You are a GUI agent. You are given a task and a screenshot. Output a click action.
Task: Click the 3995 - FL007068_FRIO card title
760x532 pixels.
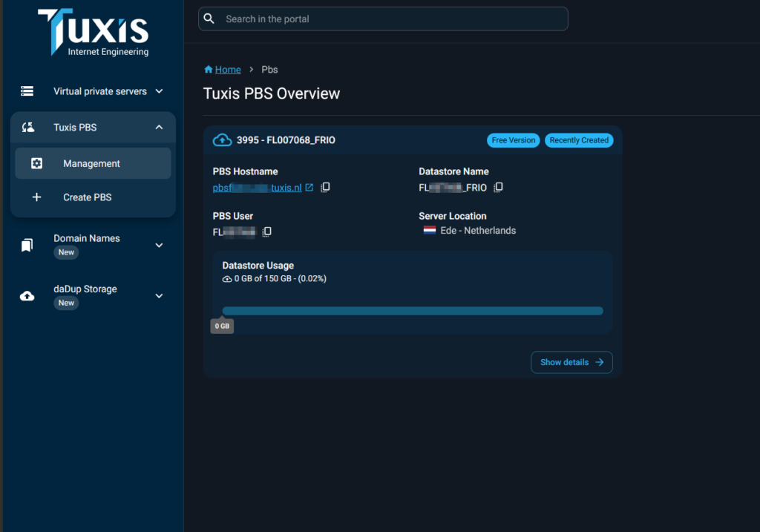pyautogui.click(x=286, y=140)
